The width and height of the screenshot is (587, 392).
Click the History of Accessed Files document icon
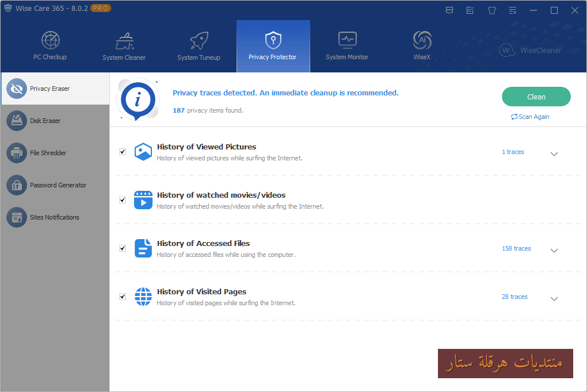143,248
